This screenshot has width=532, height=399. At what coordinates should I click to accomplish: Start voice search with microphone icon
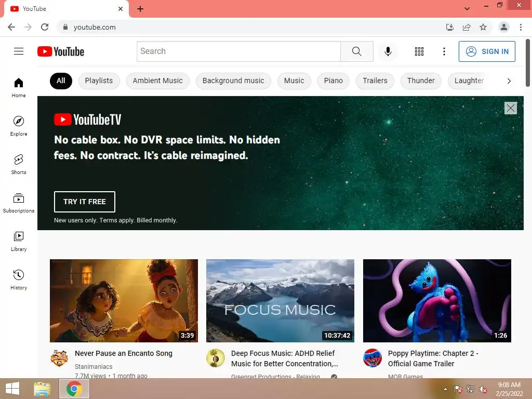(388, 51)
